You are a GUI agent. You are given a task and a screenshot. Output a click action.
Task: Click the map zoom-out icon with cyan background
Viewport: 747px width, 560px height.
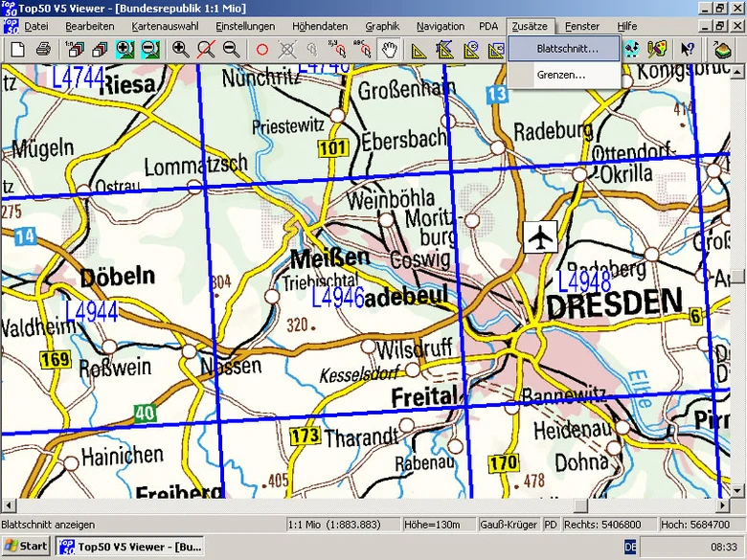[150, 49]
